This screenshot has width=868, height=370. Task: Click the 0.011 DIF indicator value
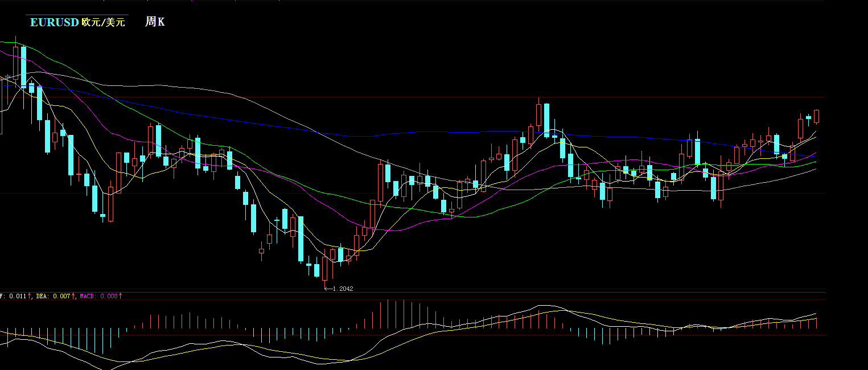[17, 296]
